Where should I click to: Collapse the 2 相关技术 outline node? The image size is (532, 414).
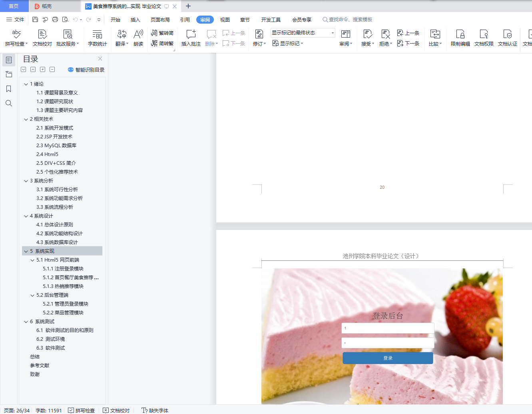26,119
